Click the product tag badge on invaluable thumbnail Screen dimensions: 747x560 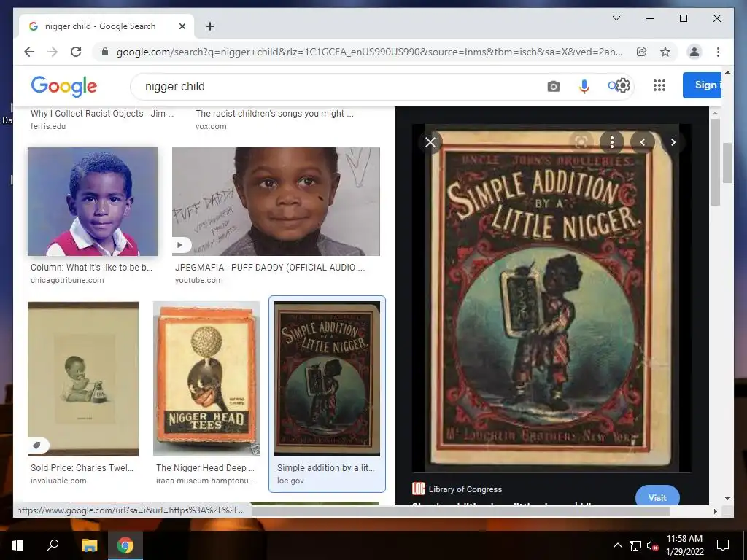(37, 446)
